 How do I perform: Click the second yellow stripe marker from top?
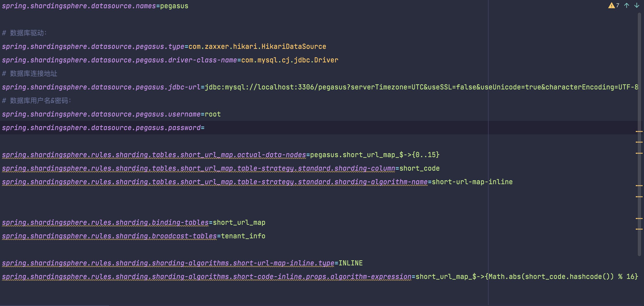click(x=639, y=142)
